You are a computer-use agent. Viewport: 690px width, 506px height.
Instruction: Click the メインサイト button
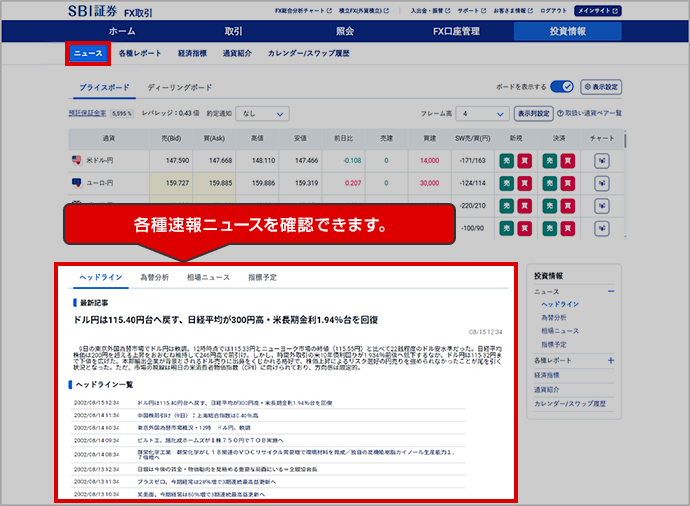pos(598,11)
